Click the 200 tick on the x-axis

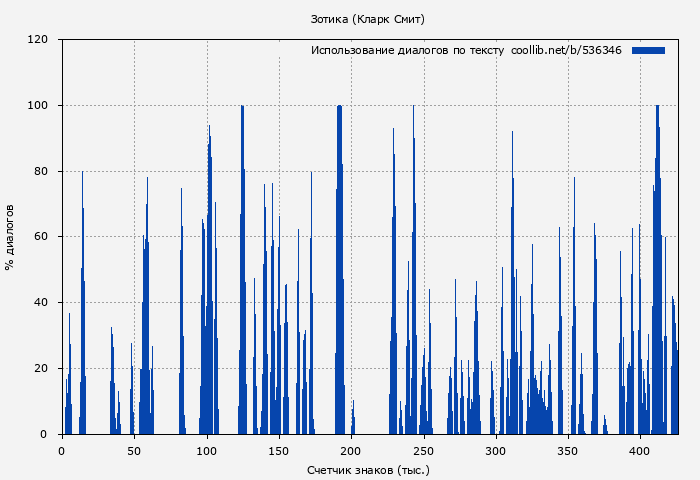point(351,451)
